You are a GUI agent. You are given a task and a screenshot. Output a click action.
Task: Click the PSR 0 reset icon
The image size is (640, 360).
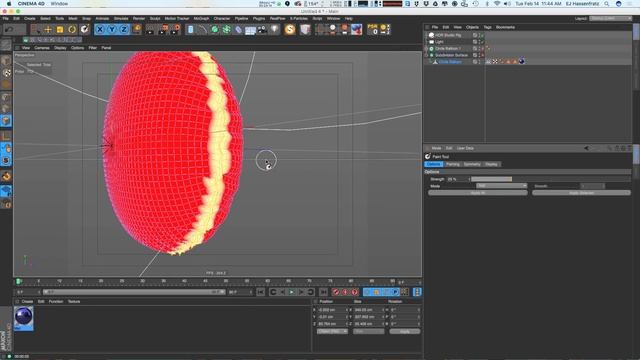(x=373, y=29)
